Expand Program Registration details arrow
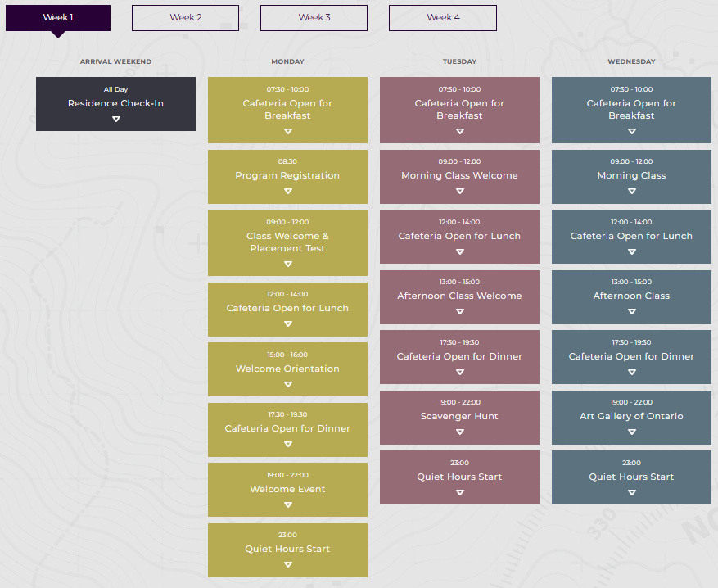 coord(287,192)
